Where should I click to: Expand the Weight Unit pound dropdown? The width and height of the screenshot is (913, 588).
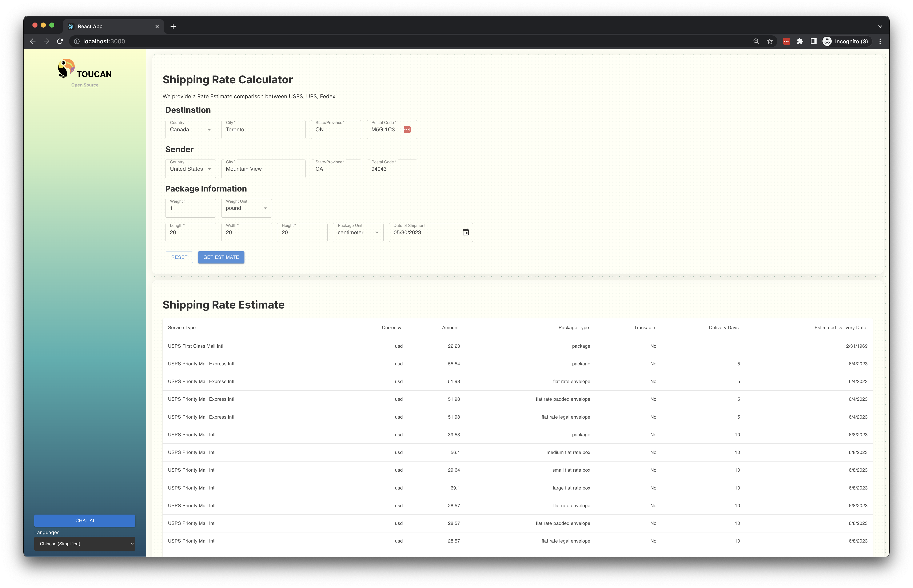pyautogui.click(x=246, y=209)
